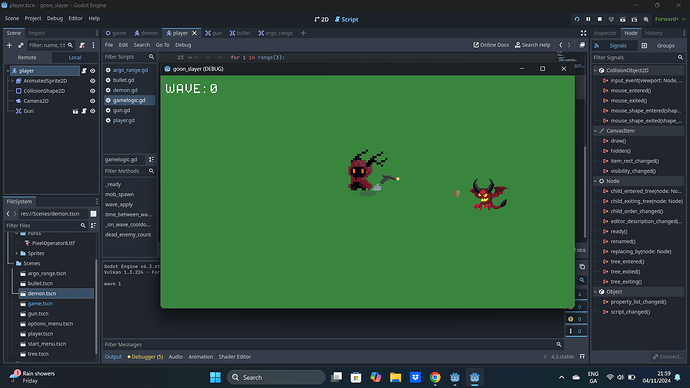The width and height of the screenshot is (690, 388).
Task: Add a new node with plus icon
Action: tap(9, 45)
